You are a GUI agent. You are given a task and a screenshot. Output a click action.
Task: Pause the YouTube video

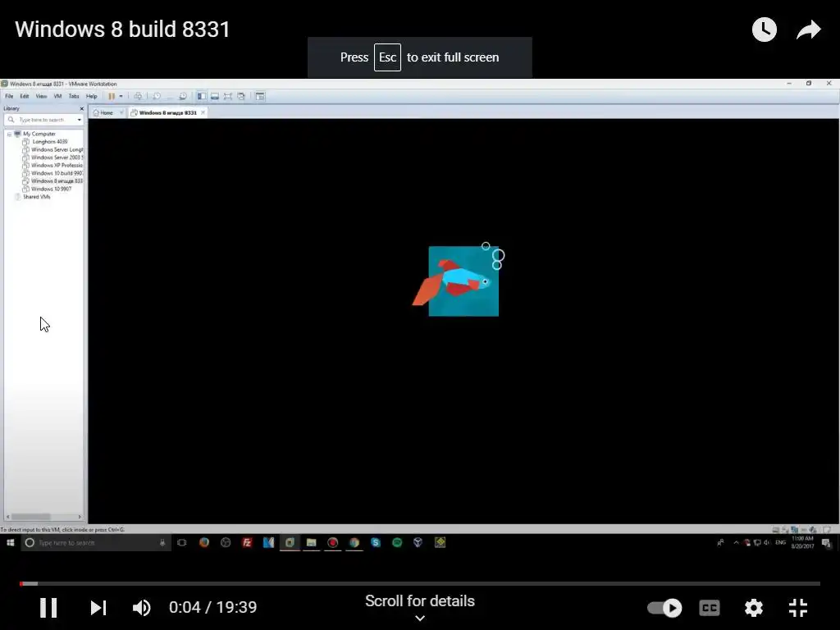coord(48,608)
